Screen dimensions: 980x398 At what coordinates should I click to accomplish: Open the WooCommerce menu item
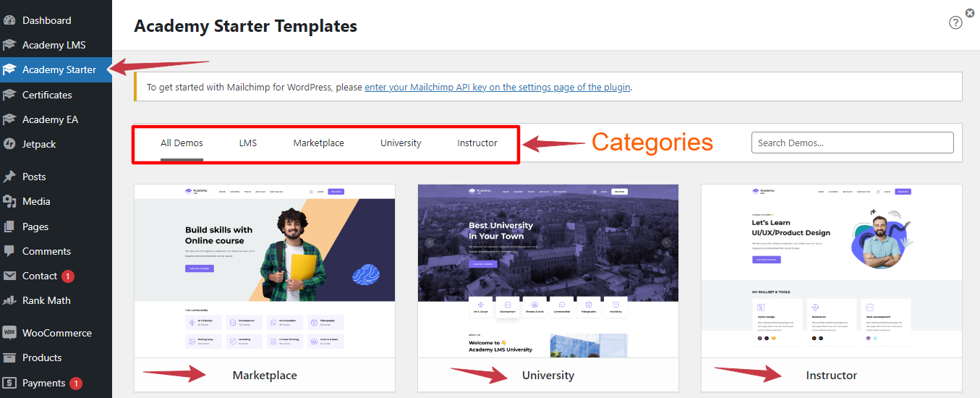click(56, 333)
